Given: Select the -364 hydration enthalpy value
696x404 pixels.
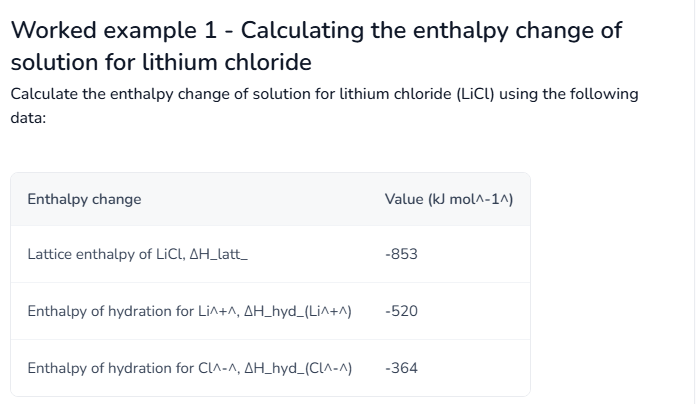Looking at the screenshot, I should (401, 368).
